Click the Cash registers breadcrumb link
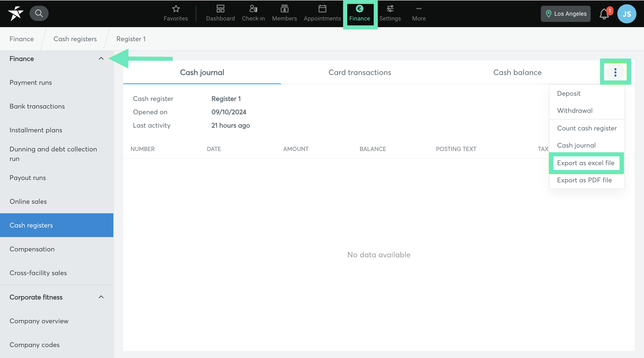Image resolution: width=644 pixels, height=358 pixels. tap(75, 39)
